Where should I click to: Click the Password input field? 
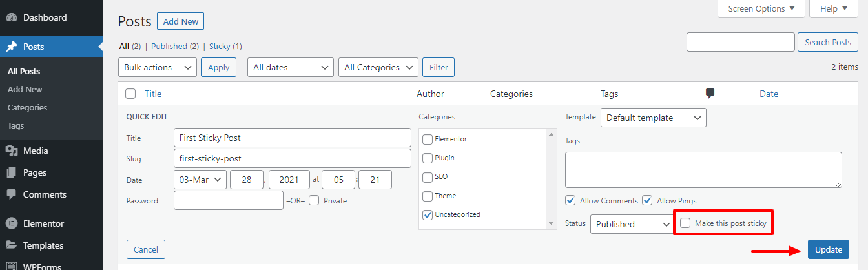pos(229,200)
